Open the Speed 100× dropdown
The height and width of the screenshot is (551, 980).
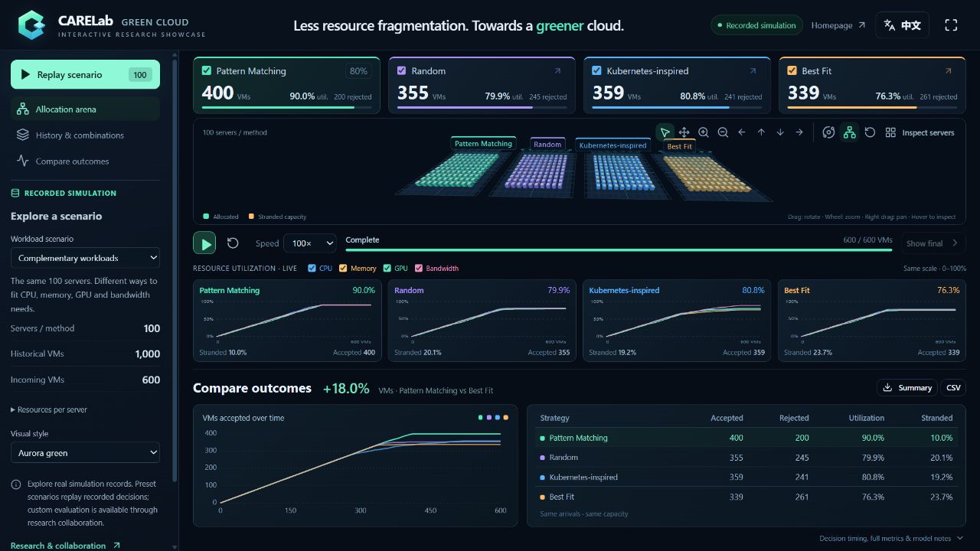(x=309, y=243)
